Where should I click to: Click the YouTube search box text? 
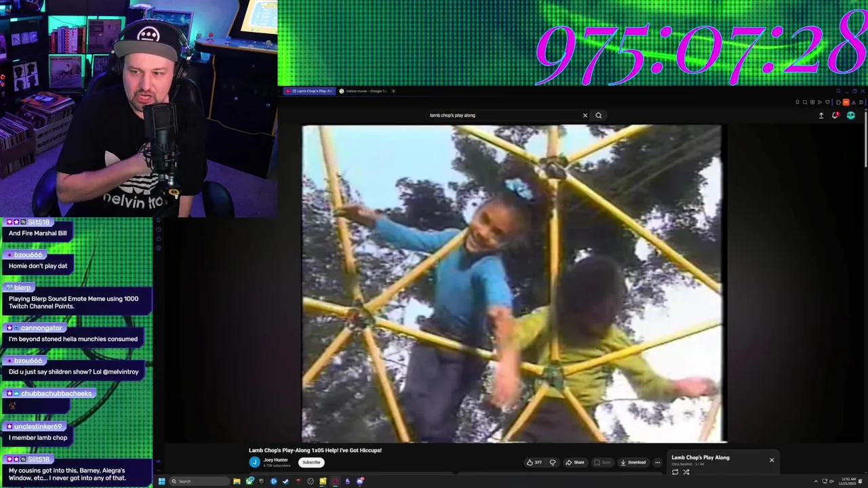point(452,115)
